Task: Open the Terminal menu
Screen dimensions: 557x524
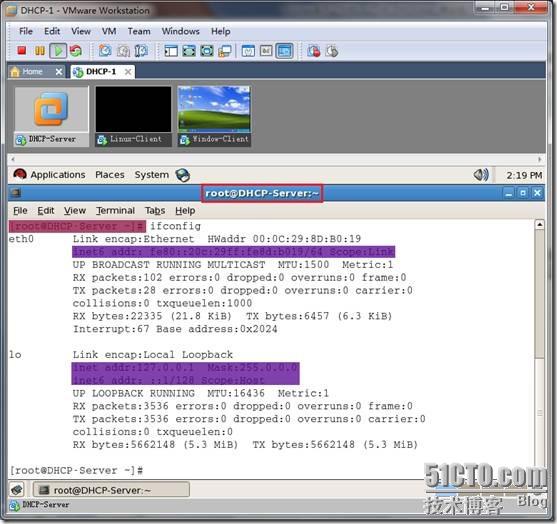Action: (115, 211)
